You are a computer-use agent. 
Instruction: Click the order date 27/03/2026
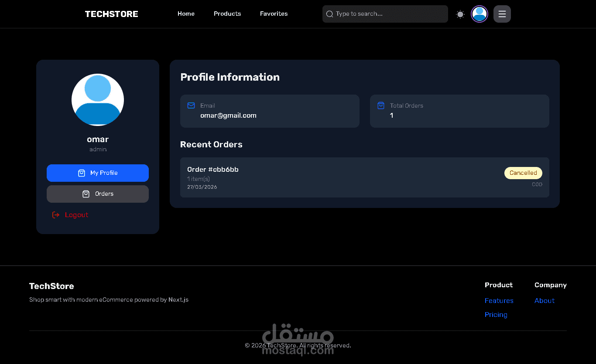(202, 187)
